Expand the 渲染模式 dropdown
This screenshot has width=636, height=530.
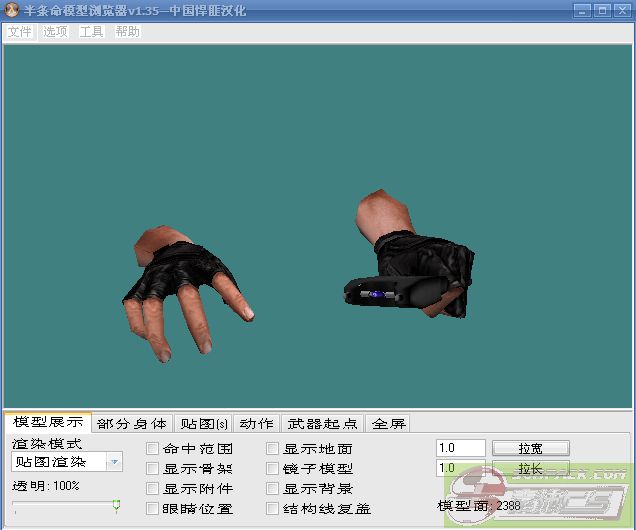[x=114, y=462]
